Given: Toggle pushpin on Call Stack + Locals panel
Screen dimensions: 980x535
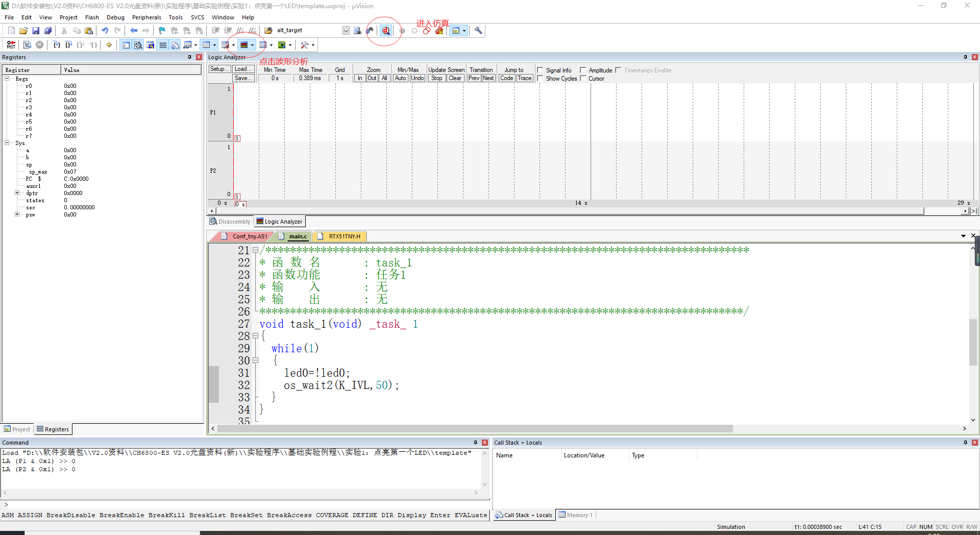Looking at the screenshot, I should [965, 443].
